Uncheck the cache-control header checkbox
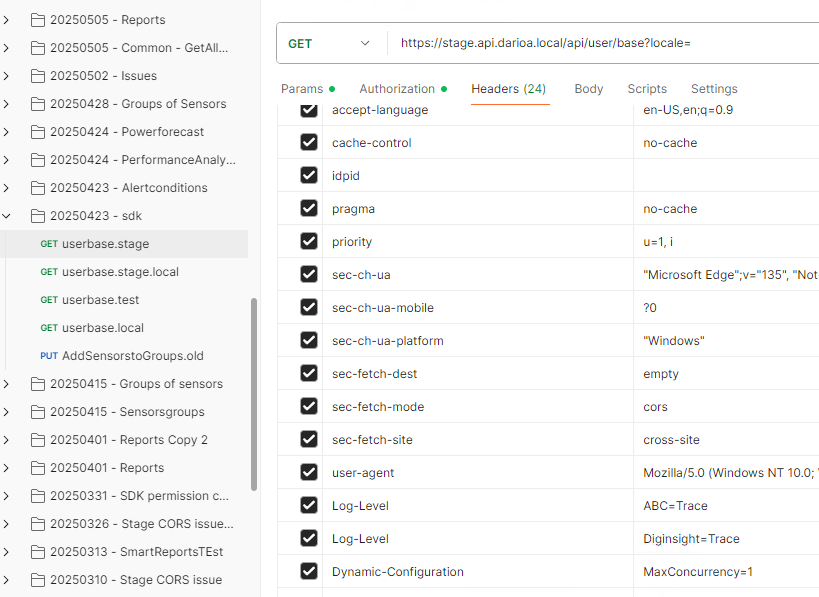Viewport: 819px width, 597px height. (309, 143)
